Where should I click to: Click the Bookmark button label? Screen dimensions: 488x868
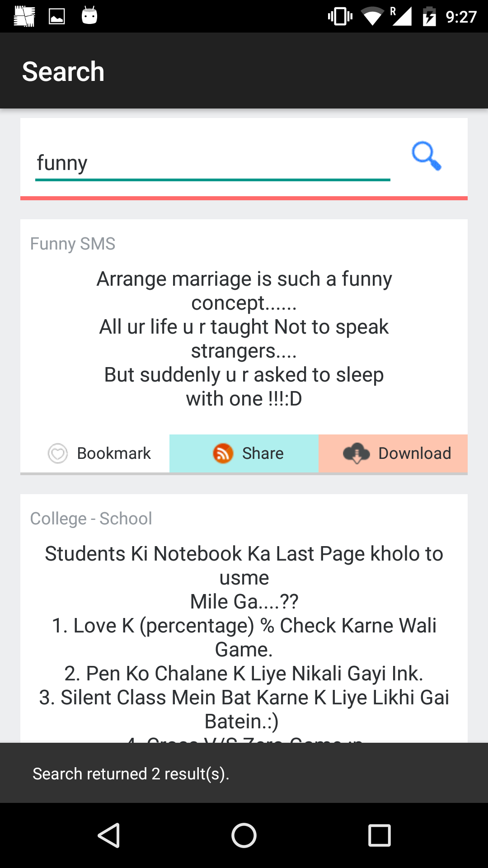pyautogui.click(x=114, y=453)
